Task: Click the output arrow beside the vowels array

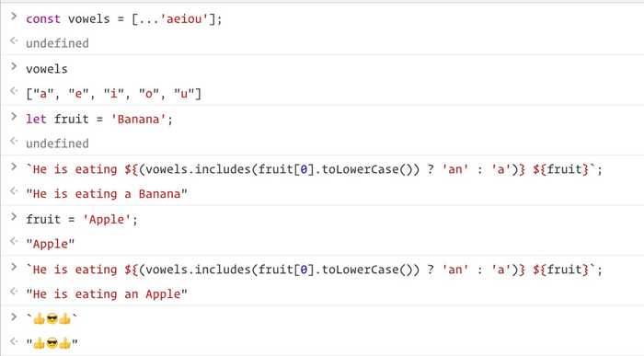Action: pyautogui.click(x=14, y=91)
